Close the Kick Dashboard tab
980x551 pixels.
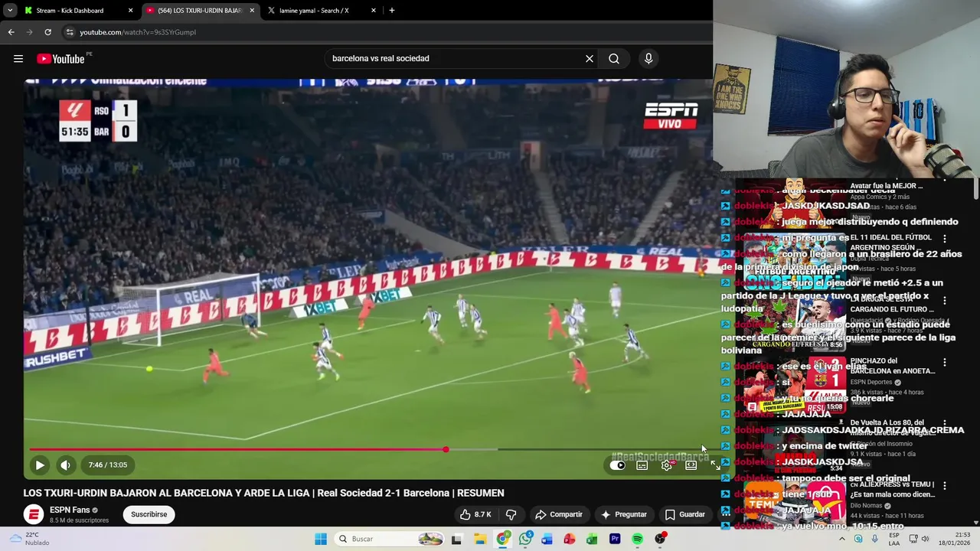pyautogui.click(x=130, y=11)
